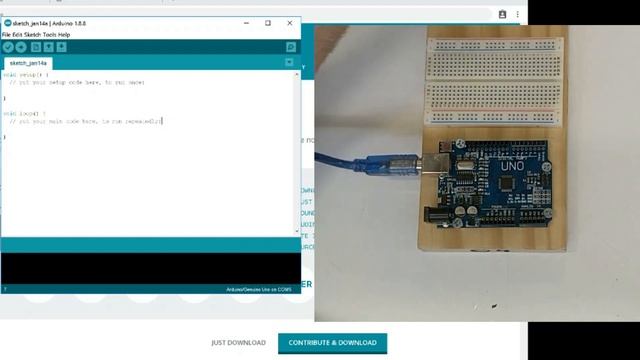
Task: Close the Arduino IDE window
Action: point(290,23)
